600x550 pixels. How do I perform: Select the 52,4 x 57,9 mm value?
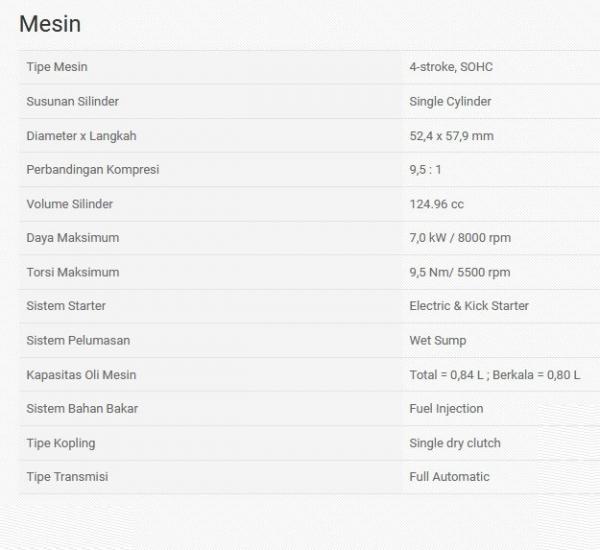point(451,136)
